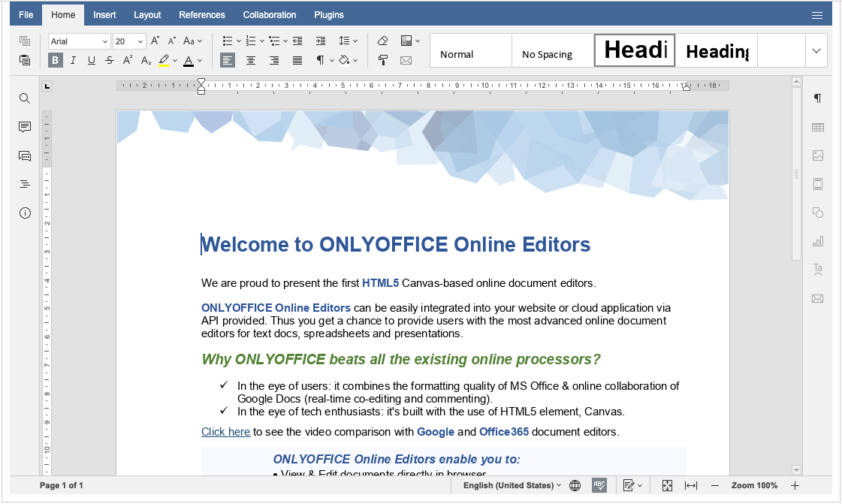
Task: Expand the styles gallery chevron
Action: [x=816, y=50]
